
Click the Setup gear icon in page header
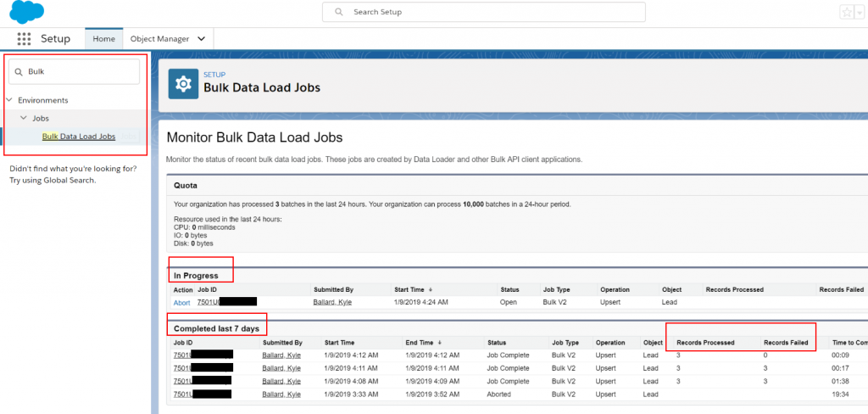[x=183, y=84]
